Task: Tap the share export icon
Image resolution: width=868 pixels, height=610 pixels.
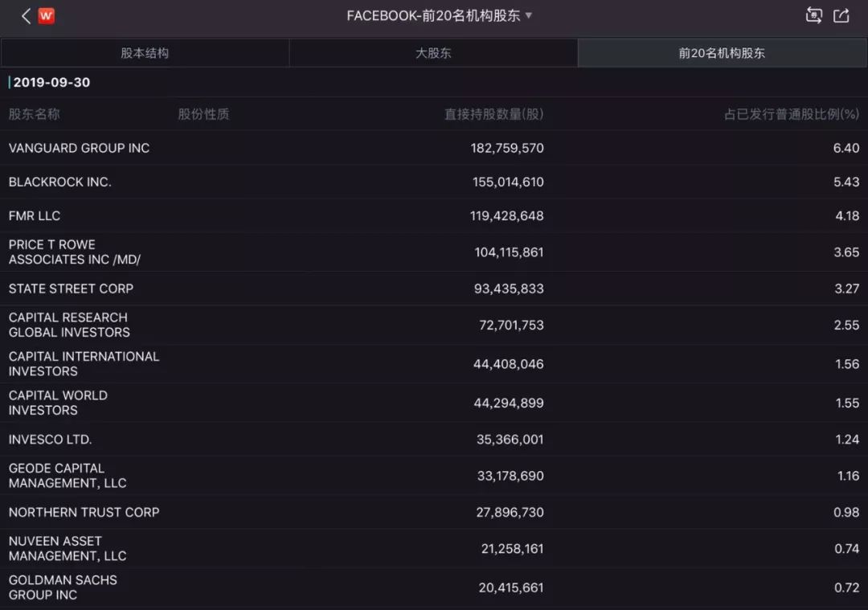Action: tap(841, 15)
